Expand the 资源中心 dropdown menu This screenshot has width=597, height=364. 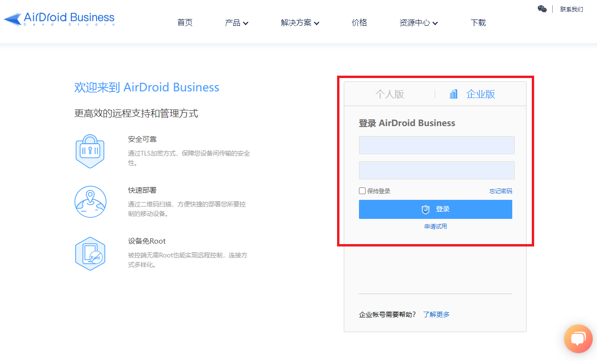pos(418,23)
